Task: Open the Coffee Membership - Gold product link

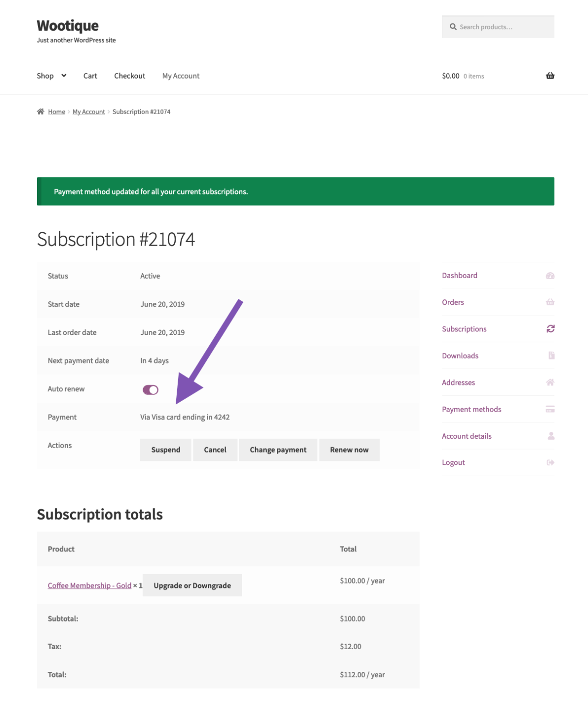Action: [89, 585]
